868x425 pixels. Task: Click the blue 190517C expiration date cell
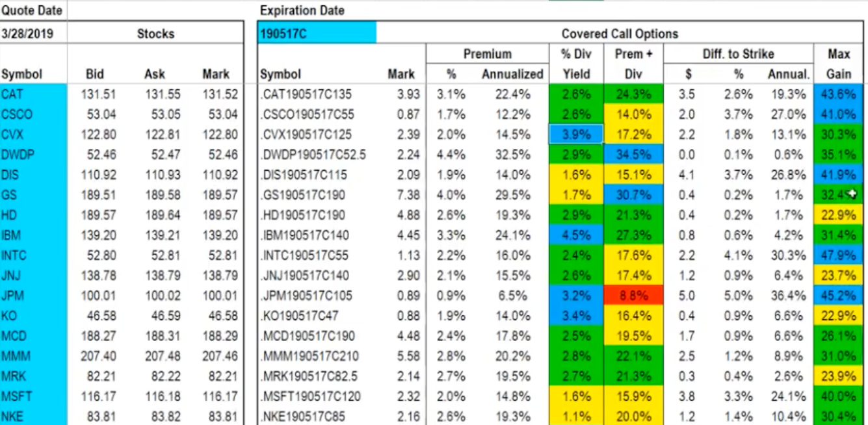pos(317,33)
